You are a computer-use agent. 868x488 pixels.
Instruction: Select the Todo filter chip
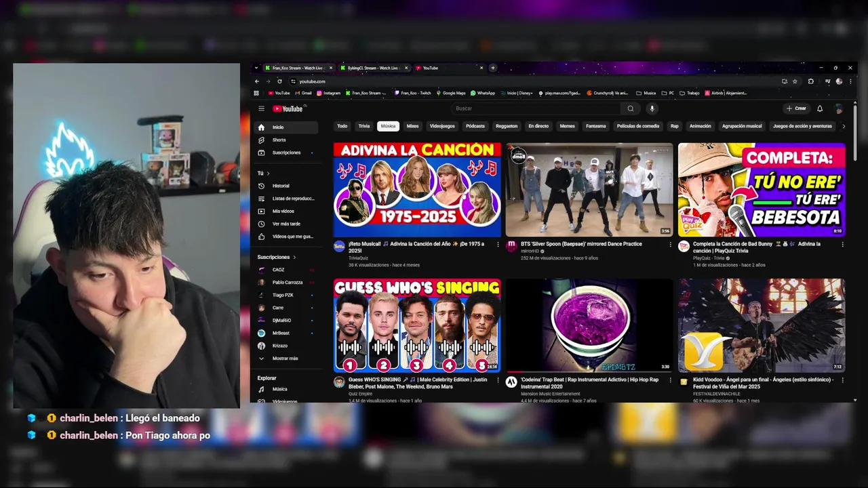click(x=342, y=126)
